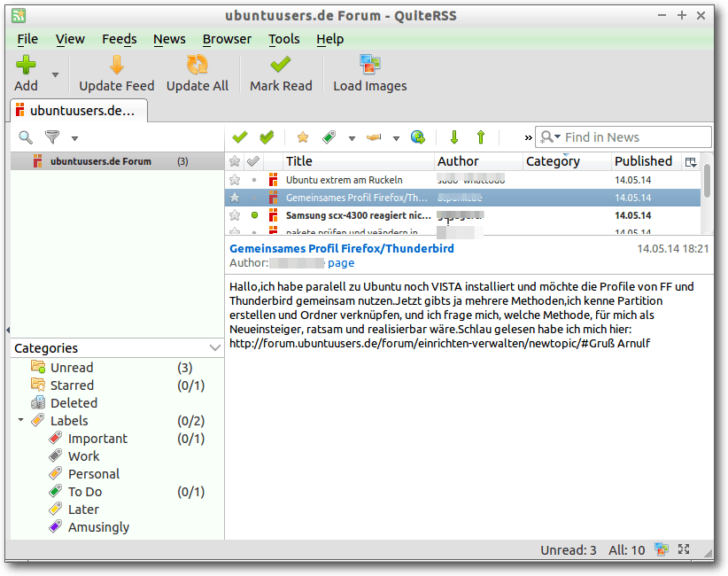Go to next unread news (down arrow)

coord(454,137)
